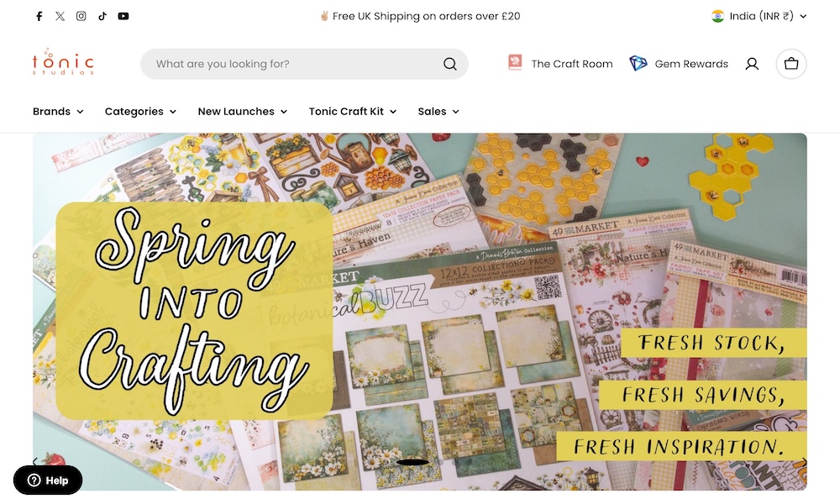Image resolution: width=840 pixels, height=504 pixels.
Task: Click the Tonic Studios logo
Action: [x=63, y=63]
